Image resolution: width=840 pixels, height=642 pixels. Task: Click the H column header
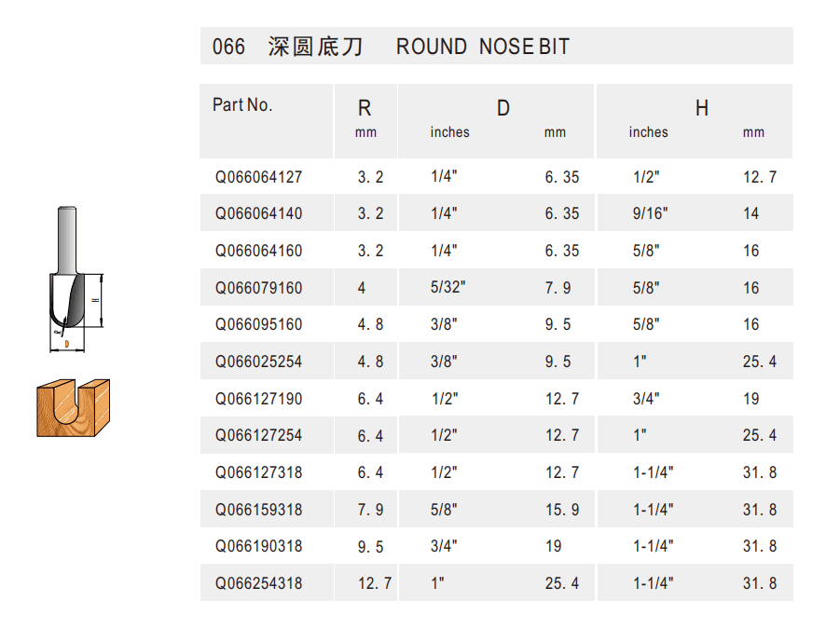tap(701, 109)
